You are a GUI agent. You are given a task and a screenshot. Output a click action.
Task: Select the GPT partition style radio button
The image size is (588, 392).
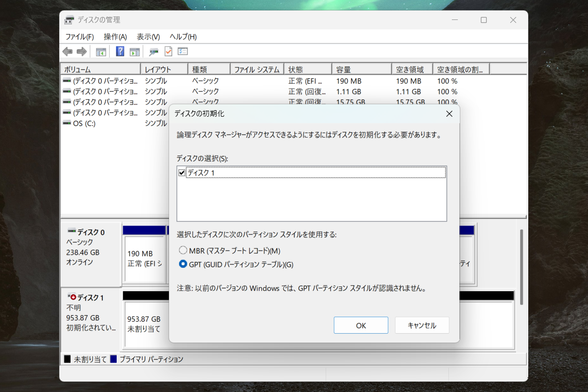pos(183,264)
